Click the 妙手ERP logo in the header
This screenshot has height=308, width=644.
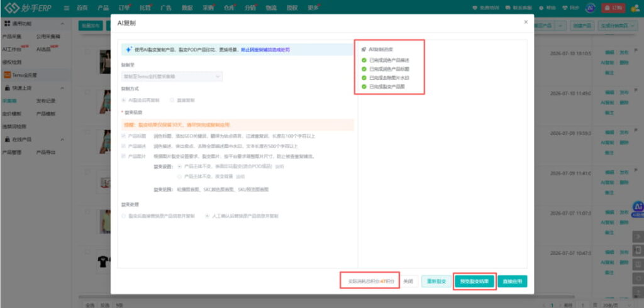[x=29, y=8]
